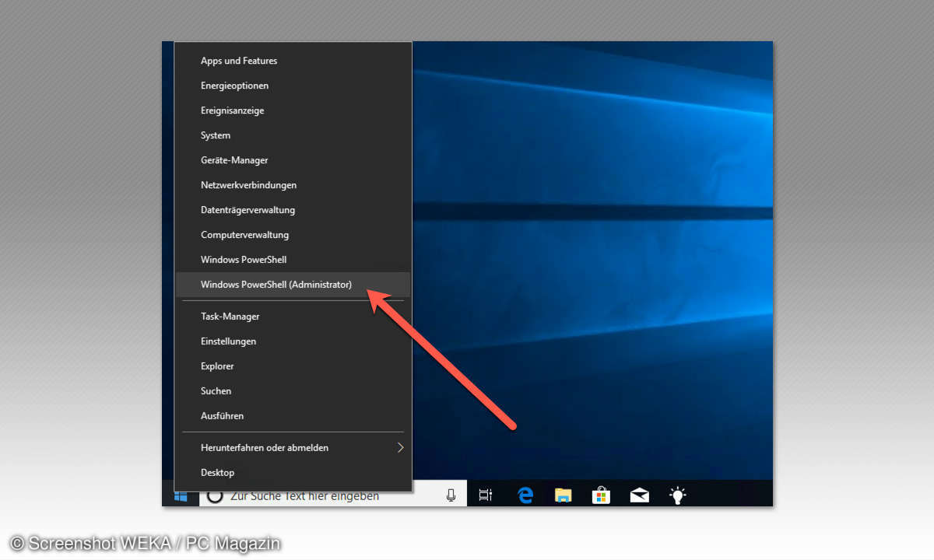Click the Cortana circle icon
The height and width of the screenshot is (560, 934).
pos(216,495)
